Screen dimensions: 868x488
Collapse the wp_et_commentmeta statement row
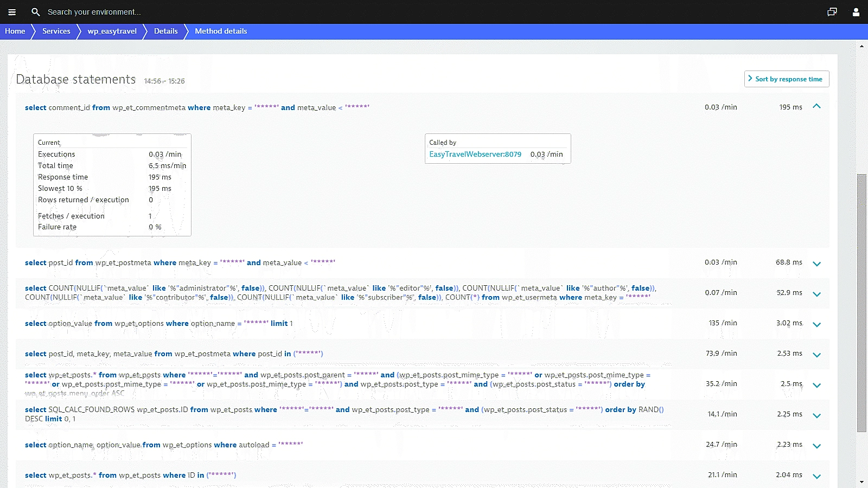click(x=816, y=106)
